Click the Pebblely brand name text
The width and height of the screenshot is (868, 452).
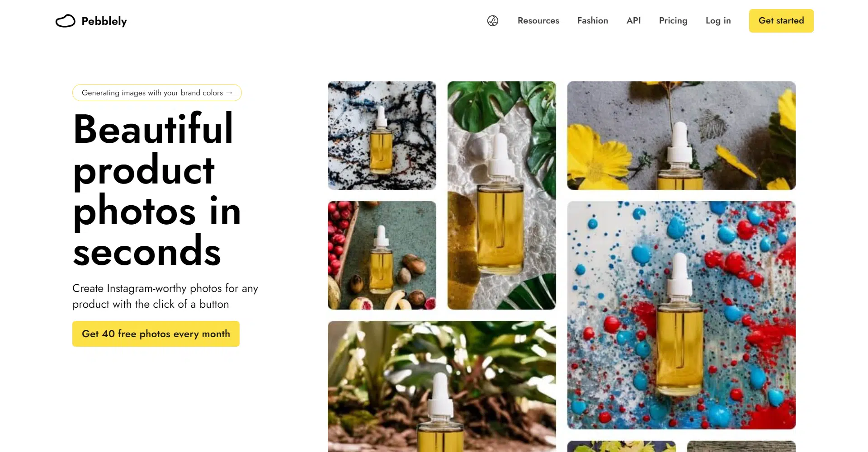104,21
